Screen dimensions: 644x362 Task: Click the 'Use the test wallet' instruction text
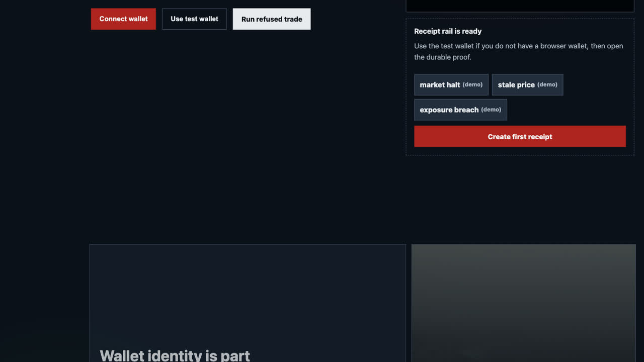(519, 52)
